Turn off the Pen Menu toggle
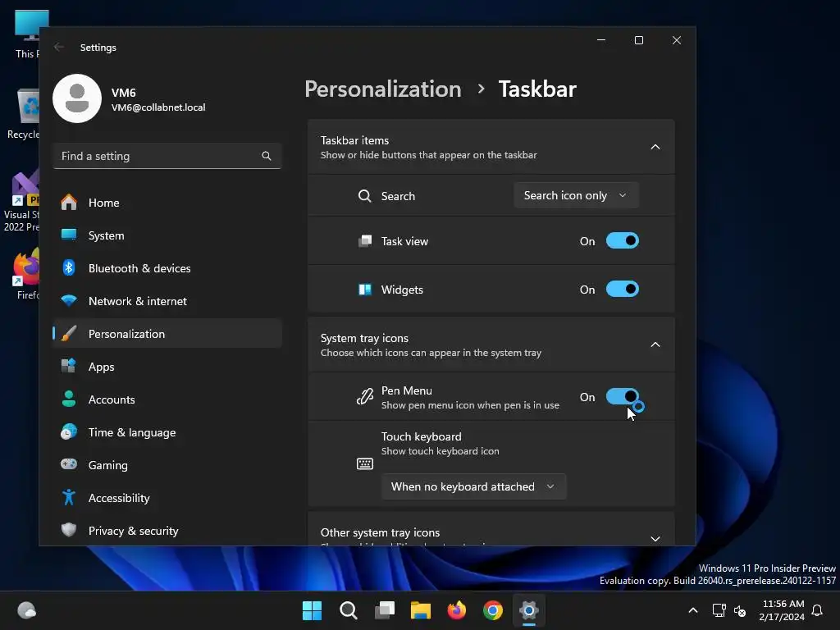Screen dimensions: 840x630 pyautogui.click(x=623, y=397)
